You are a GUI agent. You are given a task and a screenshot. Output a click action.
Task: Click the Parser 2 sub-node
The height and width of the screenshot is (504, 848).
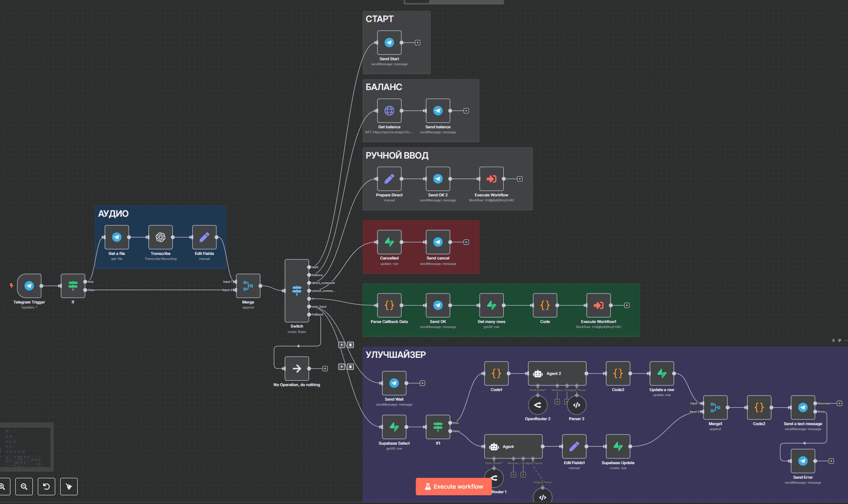point(576,405)
